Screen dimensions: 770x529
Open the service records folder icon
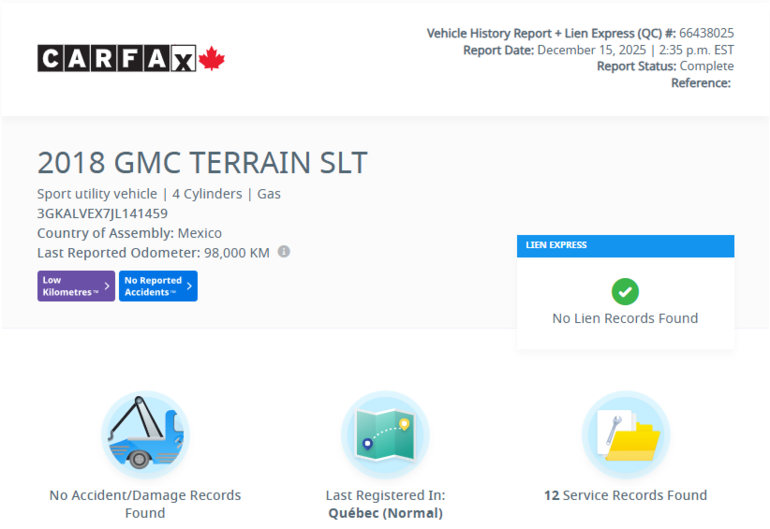[x=625, y=435]
